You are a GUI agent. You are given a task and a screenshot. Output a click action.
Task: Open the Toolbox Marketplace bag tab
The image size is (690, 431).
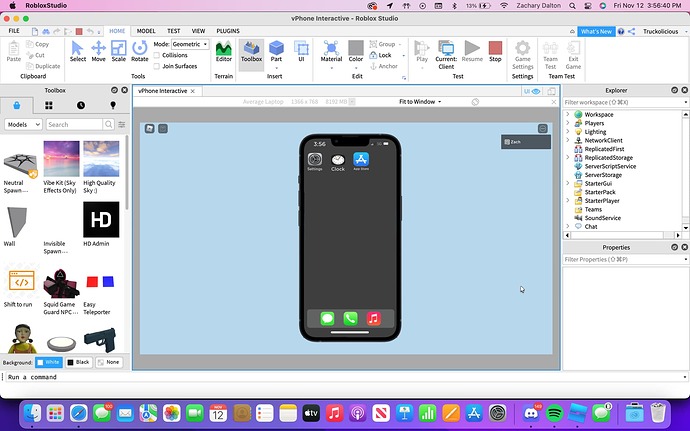pos(17,105)
